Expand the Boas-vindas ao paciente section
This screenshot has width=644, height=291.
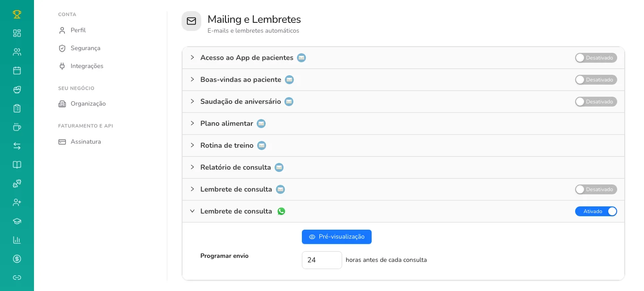click(192, 79)
